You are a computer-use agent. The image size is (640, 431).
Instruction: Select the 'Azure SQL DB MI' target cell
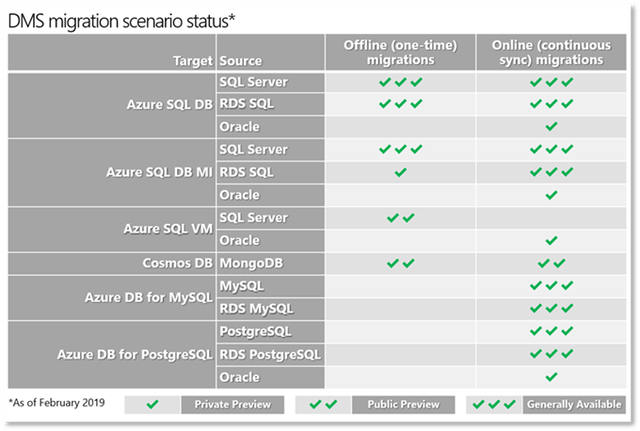[x=112, y=173]
